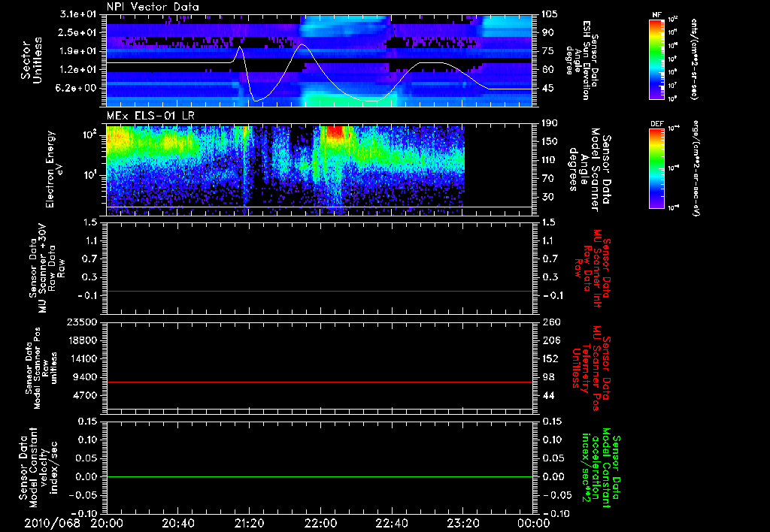
Task: Click the DEF rainbow color bar
Action: 656,168
